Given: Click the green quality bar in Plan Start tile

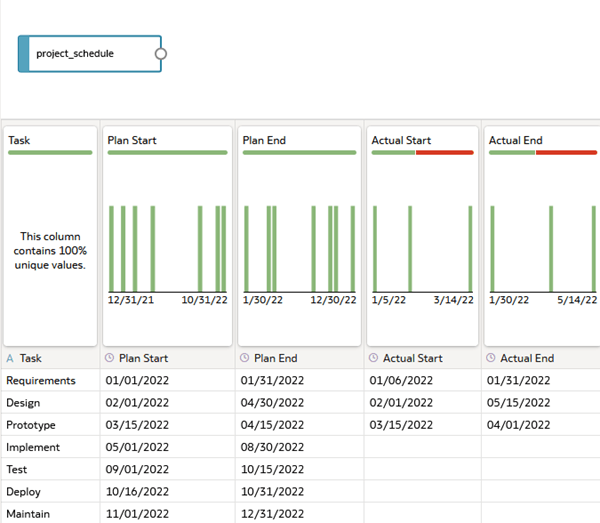Looking at the screenshot, I should pyautogui.click(x=167, y=153).
